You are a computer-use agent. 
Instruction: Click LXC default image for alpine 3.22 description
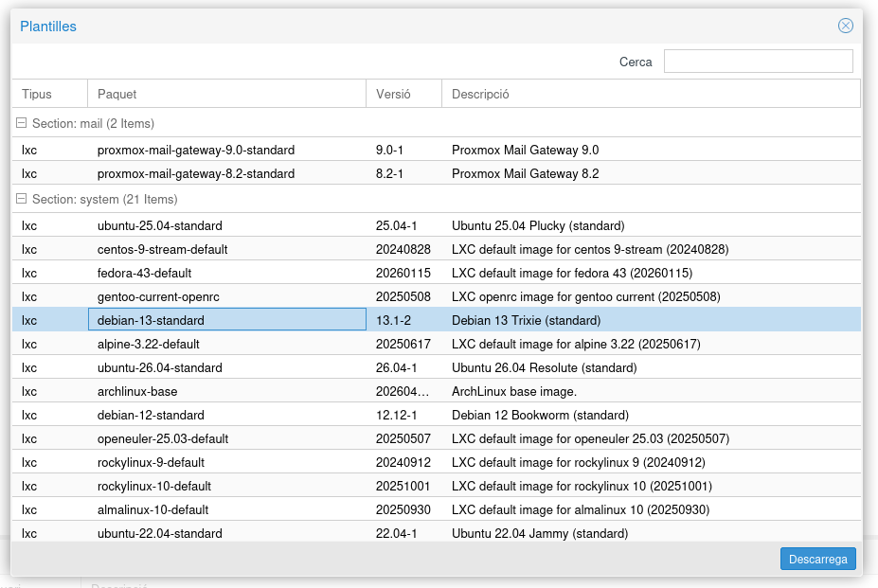point(576,344)
